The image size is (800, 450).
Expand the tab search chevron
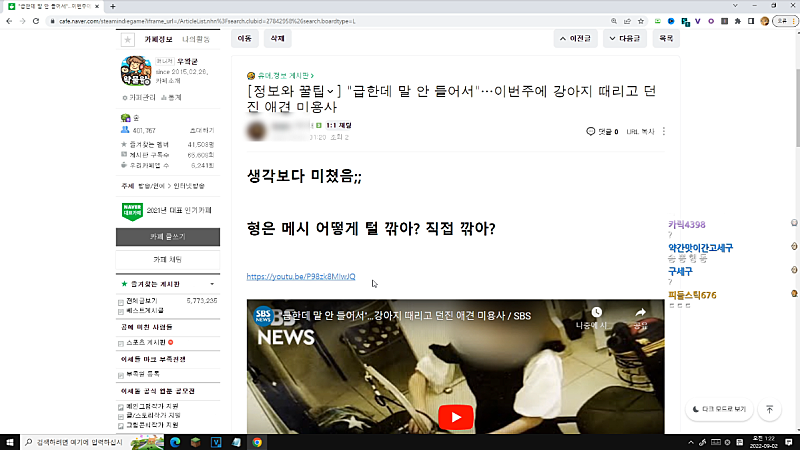click(x=735, y=6)
